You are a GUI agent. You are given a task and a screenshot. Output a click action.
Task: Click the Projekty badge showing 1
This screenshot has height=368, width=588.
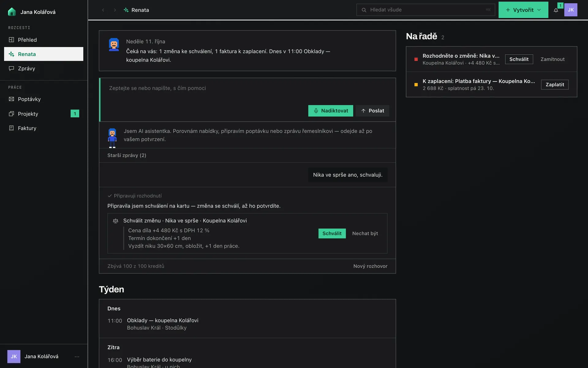[75, 114]
